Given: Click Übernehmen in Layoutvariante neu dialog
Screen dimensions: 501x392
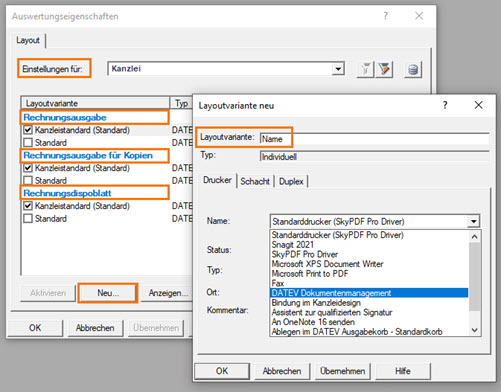Looking at the screenshot, I should point(342,371).
